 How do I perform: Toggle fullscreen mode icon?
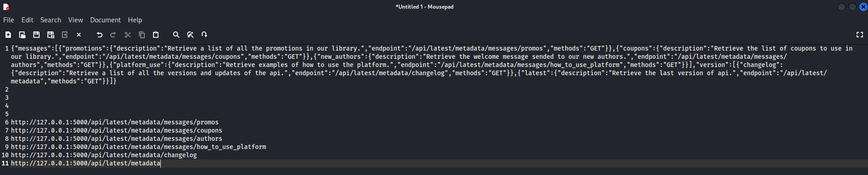tap(860, 35)
